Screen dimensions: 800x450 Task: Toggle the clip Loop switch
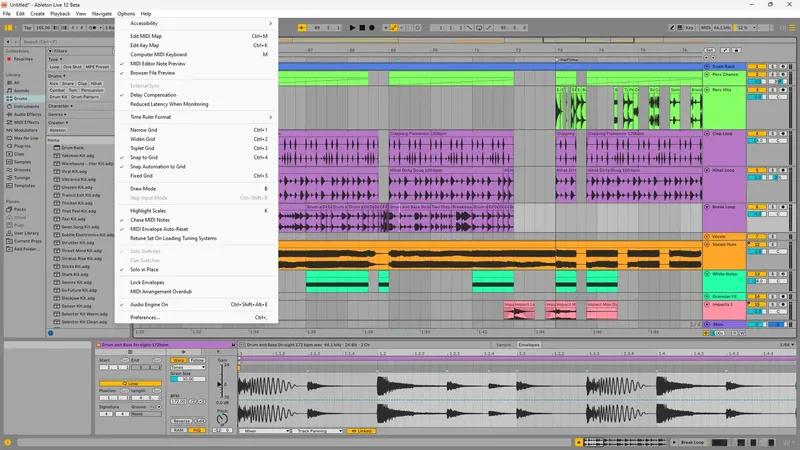pyautogui.click(x=131, y=383)
